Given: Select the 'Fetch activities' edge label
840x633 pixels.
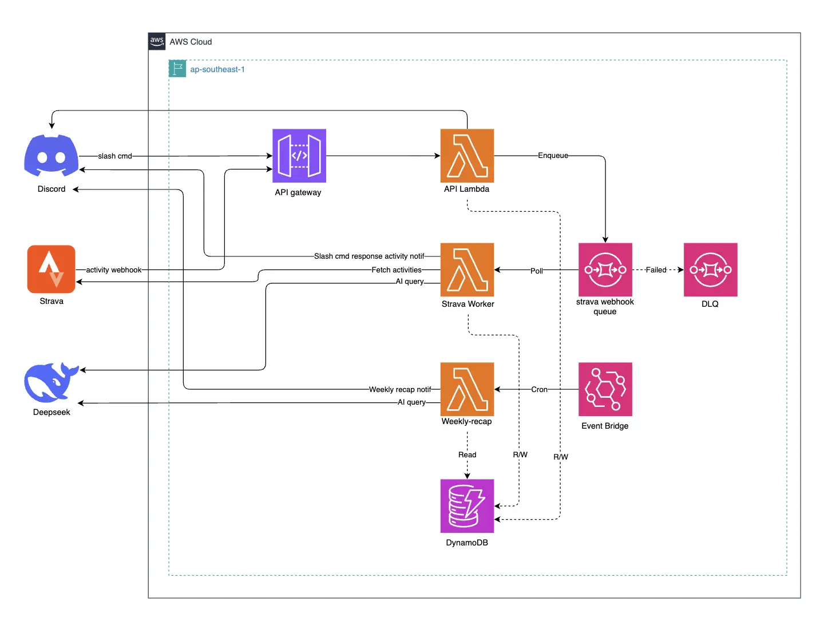Looking at the screenshot, I should (x=397, y=270).
